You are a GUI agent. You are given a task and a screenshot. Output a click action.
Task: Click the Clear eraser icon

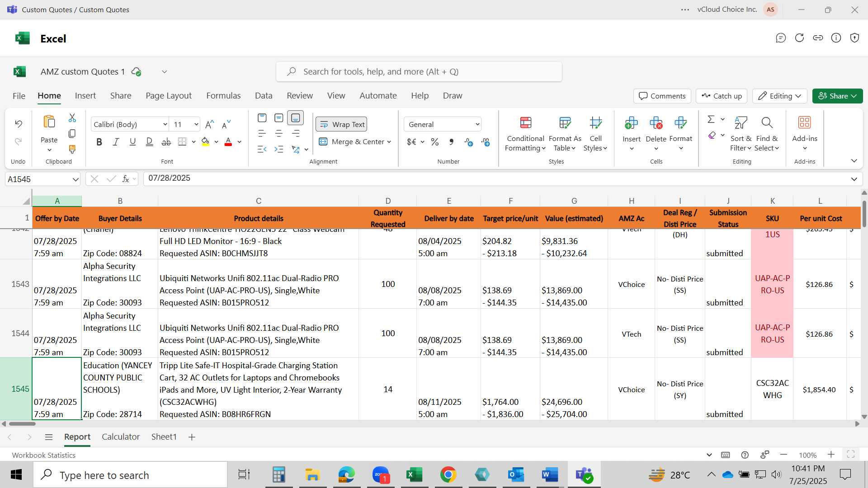[712, 135]
